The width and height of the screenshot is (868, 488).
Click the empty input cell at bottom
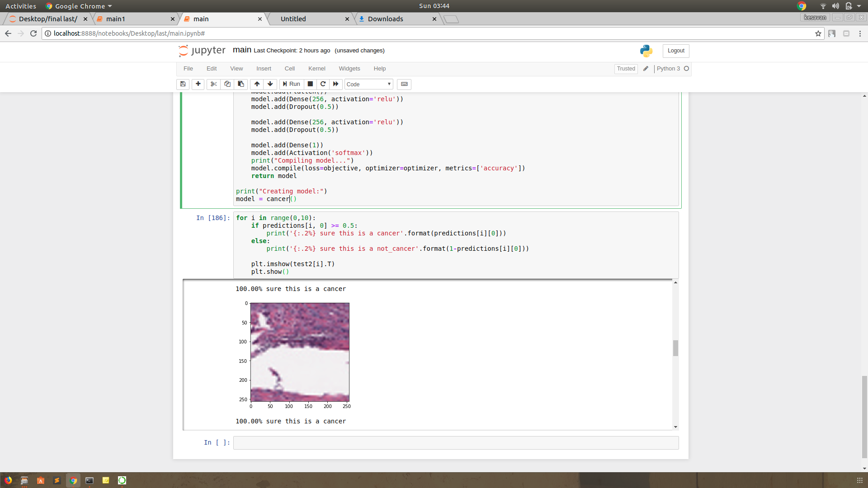[456, 443]
